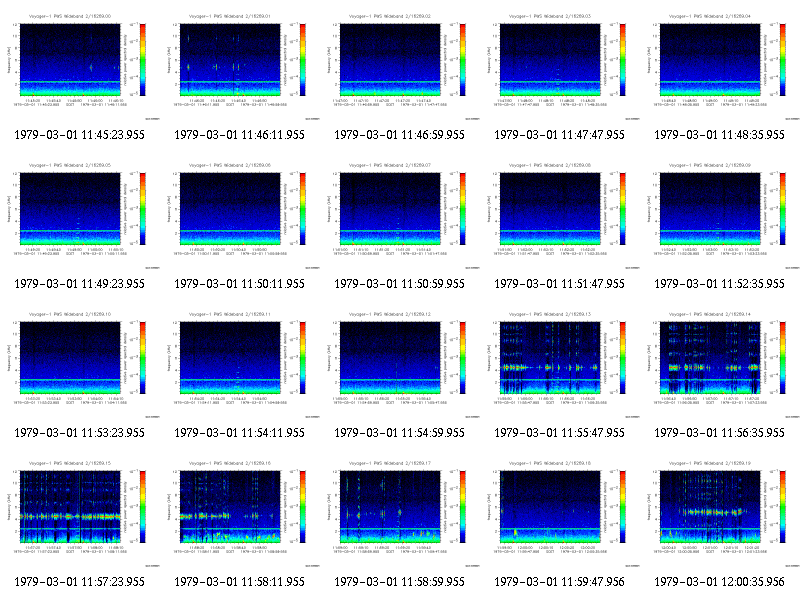This screenshot has width=800, height=596.
Task: Click the caption 1979-03-01 11:48:35.955
Action: tap(719, 135)
